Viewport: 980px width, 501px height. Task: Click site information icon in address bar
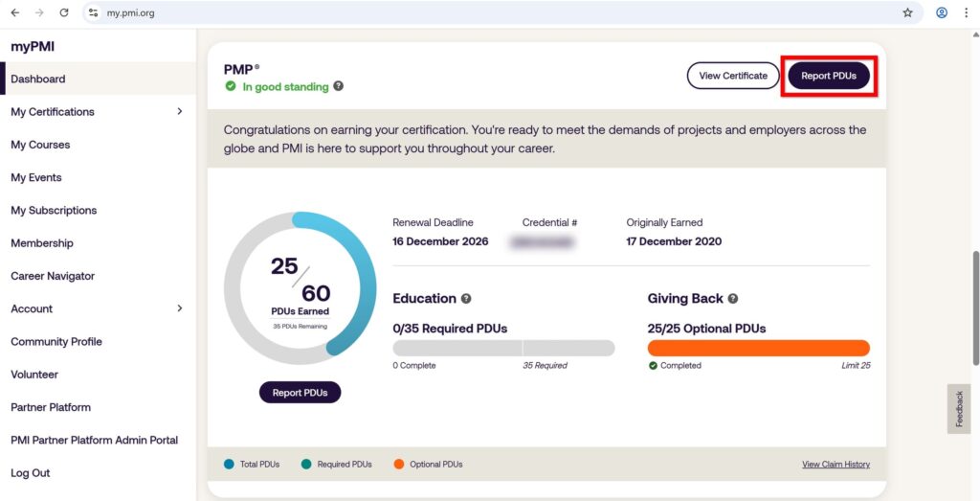[93, 13]
